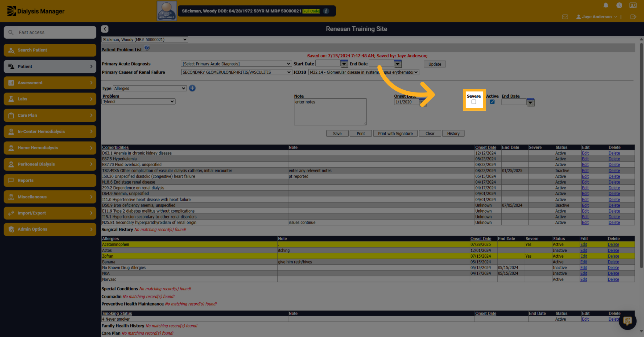Click the patient info icon beside Full Code
The image size is (644, 337).
326,11
